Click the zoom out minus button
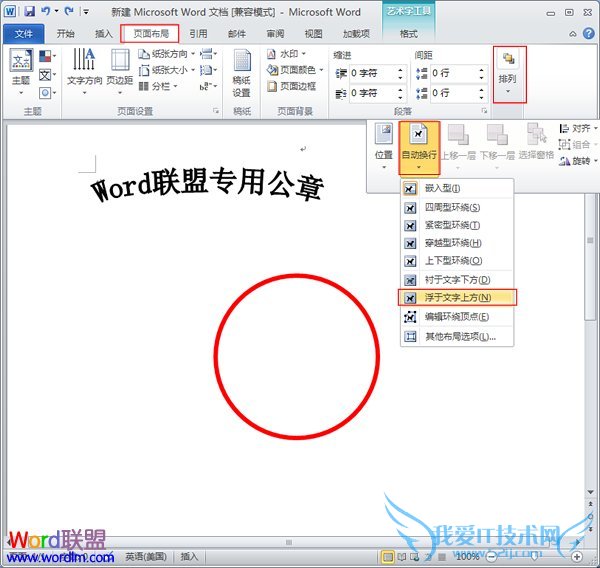This screenshot has width=600, height=568. pos(491,556)
